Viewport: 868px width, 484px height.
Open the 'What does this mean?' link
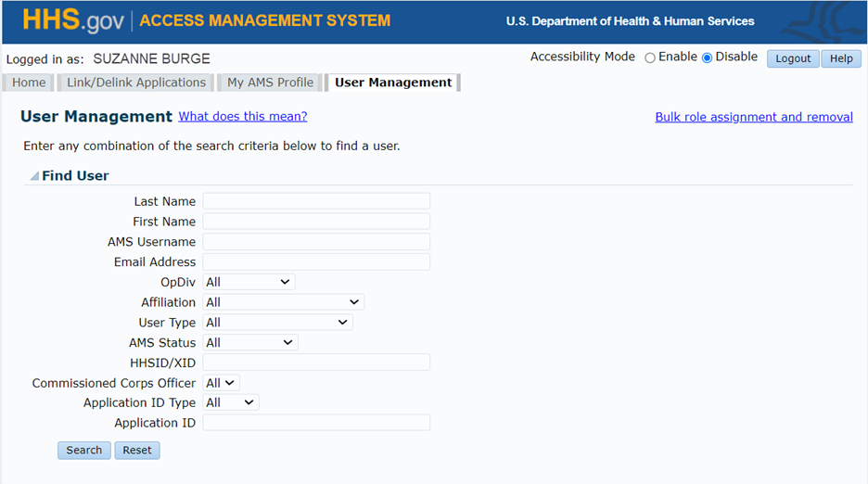(x=243, y=117)
